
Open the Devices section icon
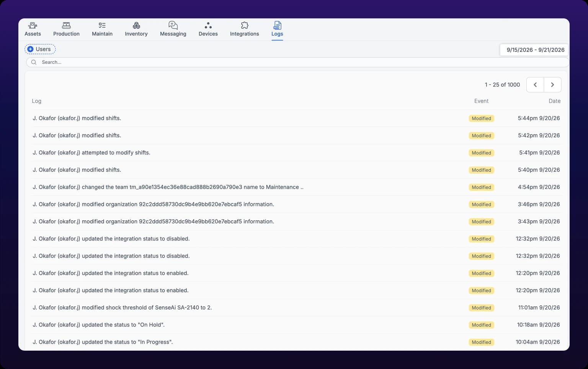tap(208, 25)
